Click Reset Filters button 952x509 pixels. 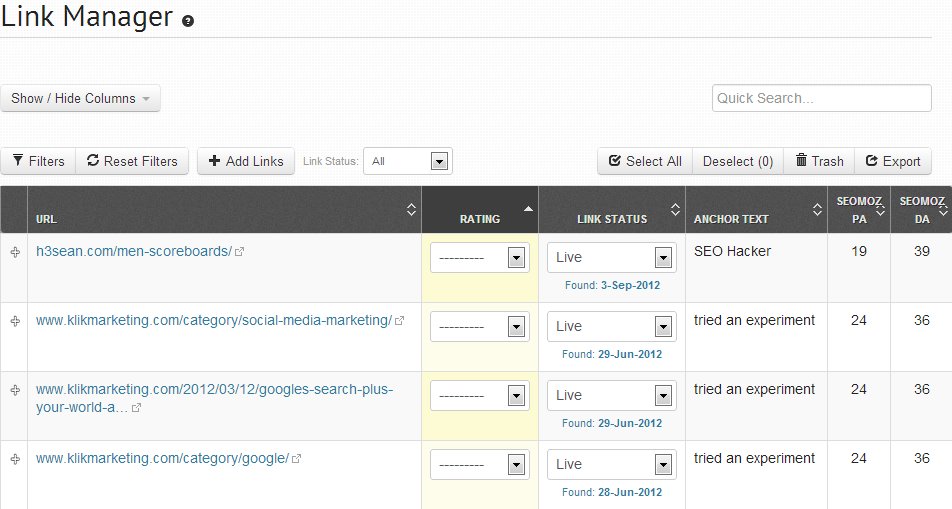pyautogui.click(x=132, y=161)
